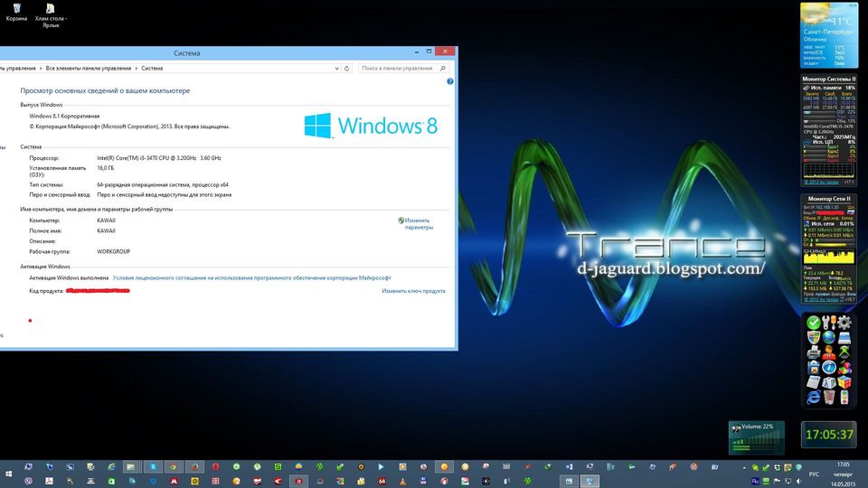The image size is (868, 488).
Task: Click the Монитор Сети II gadget title
Action: coord(829,199)
